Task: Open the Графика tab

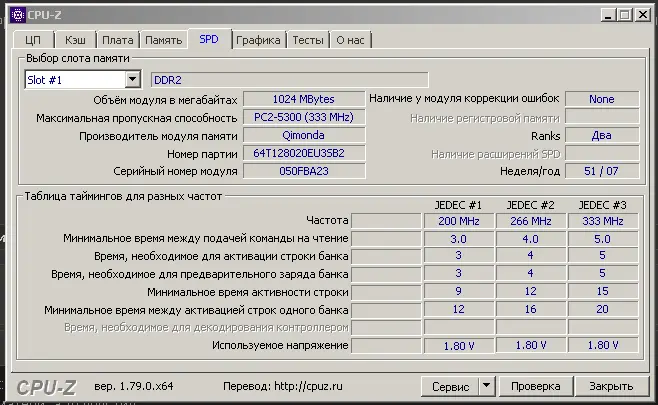Action: [x=258, y=40]
